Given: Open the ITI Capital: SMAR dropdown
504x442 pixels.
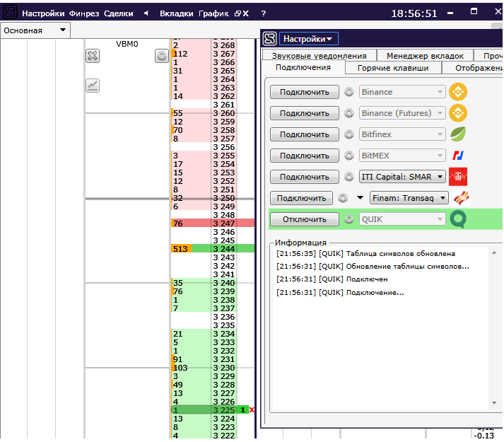Looking at the screenshot, I should click(x=403, y=177).
